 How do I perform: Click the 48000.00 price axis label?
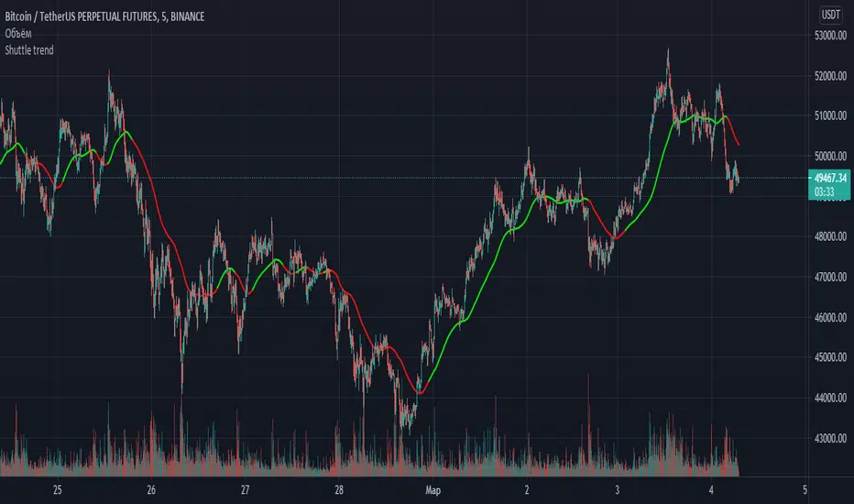[x=830, y=236]
